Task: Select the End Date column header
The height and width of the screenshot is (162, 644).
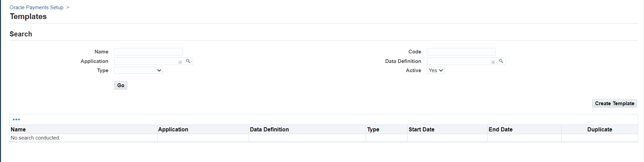Action: tap(500, 129)
